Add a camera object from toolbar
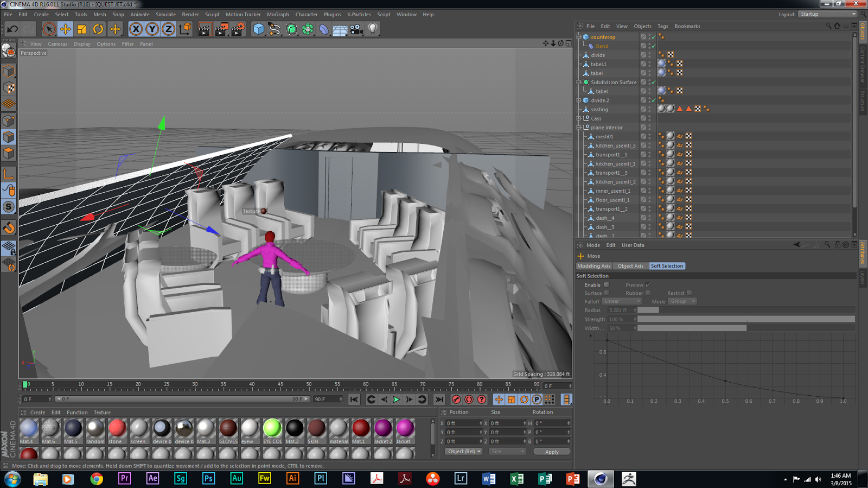 tap(356, 29)
